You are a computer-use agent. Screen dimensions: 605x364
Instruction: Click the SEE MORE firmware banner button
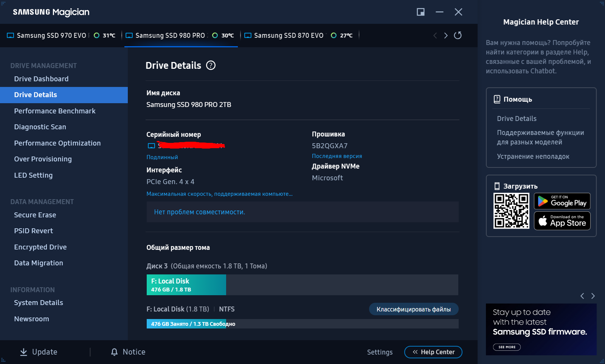point(507,347)
